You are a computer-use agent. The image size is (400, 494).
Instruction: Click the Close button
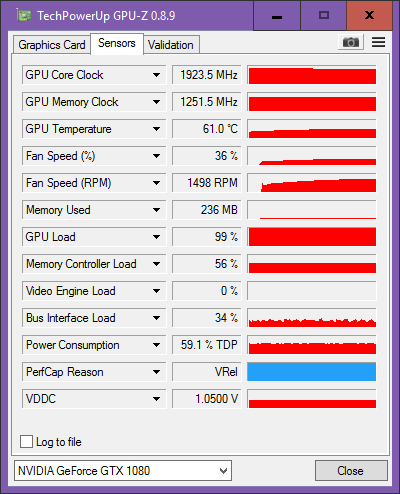click(x=351, y=471)
